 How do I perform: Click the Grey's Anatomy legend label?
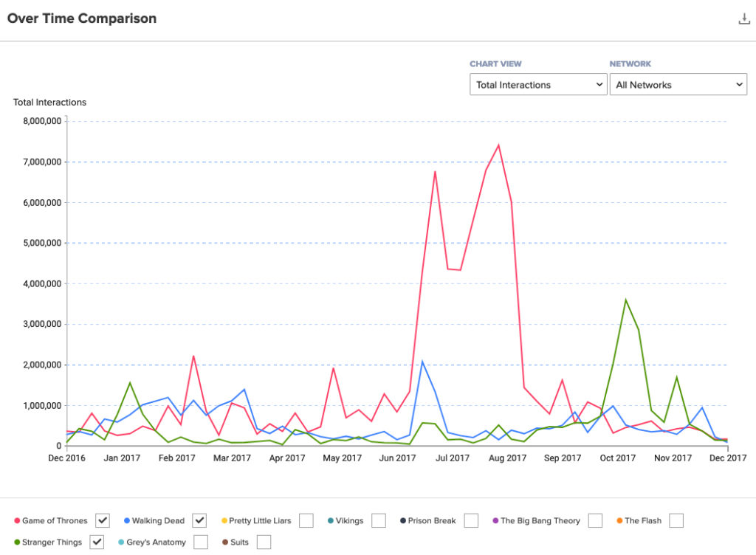coord(157,542)
